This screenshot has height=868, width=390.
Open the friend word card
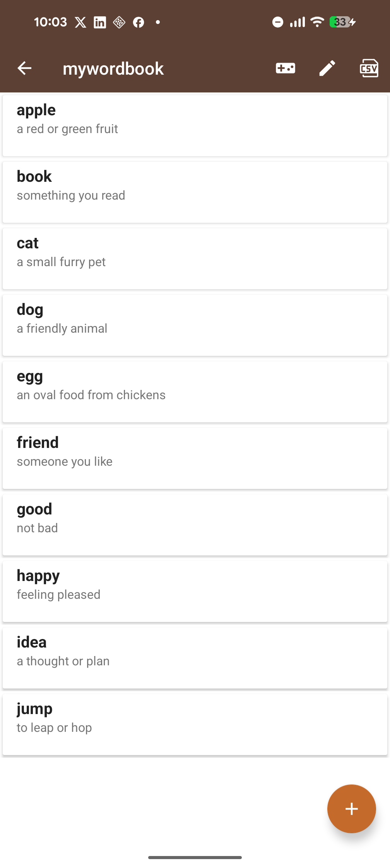(x=195, y=458)
